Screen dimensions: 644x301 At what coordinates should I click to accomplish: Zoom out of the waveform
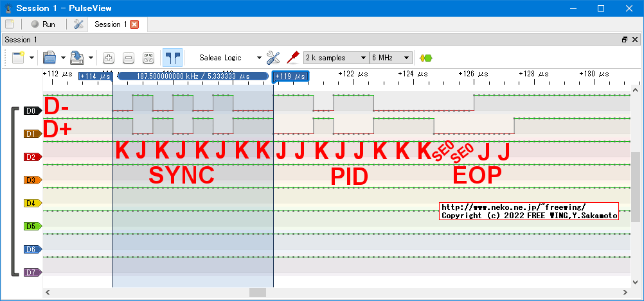tap(129, 58)
